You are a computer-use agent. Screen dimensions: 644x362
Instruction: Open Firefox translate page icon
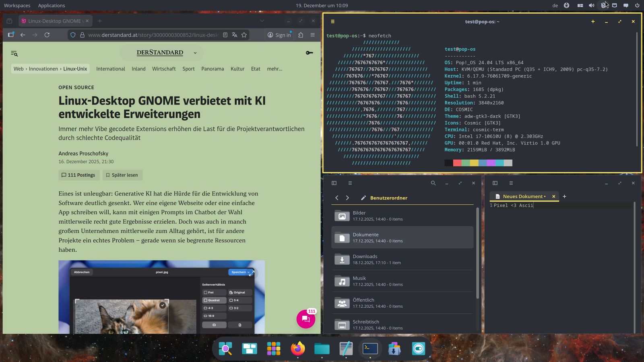click(235, 35)
